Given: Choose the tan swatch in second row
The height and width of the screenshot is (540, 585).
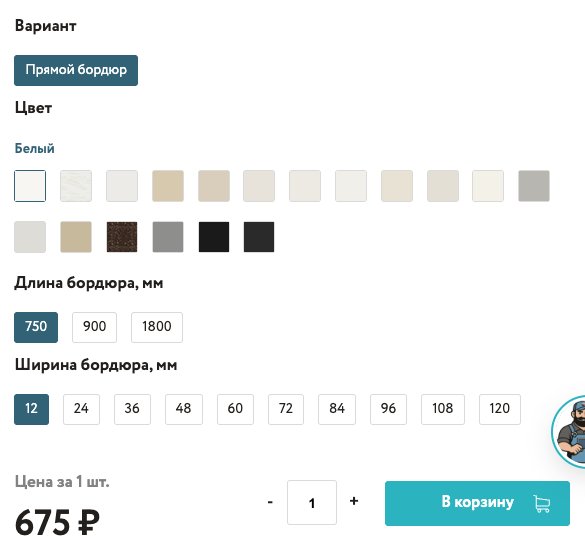Looking at the screenshot, I should [76, 237].
